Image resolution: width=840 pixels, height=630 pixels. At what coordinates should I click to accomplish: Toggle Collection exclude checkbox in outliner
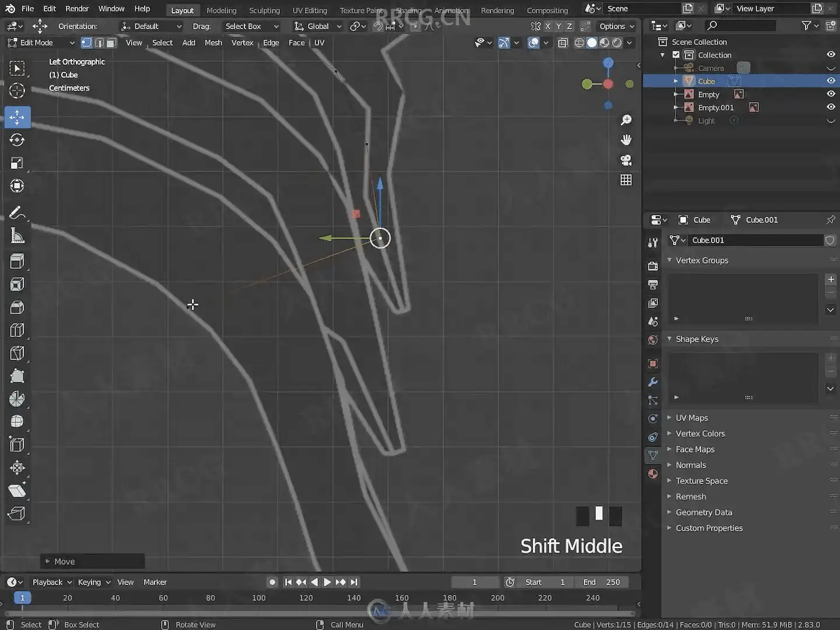[676, 55]
